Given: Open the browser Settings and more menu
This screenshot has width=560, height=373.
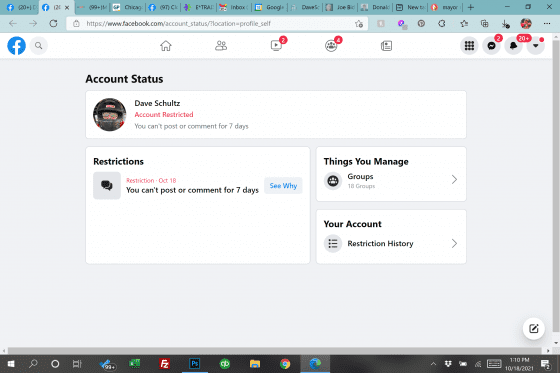Looking at the screenshot, I should coord(547,24).
